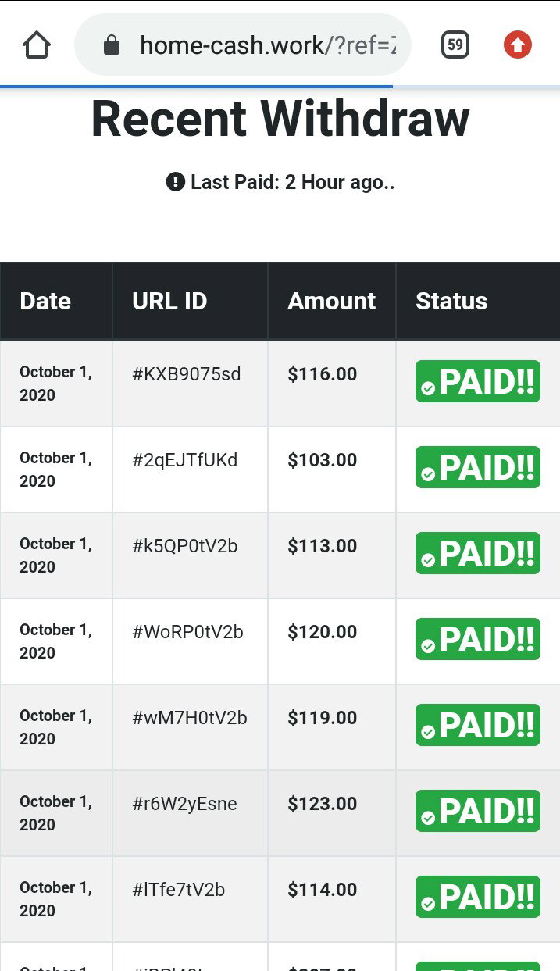Select the Amount column header
Screen dimensions: 560x971
click(x=332, y=301)
